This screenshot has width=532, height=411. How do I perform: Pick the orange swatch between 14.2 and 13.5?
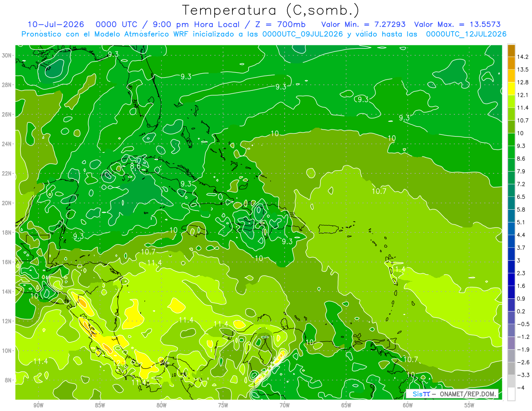point(511,63)
